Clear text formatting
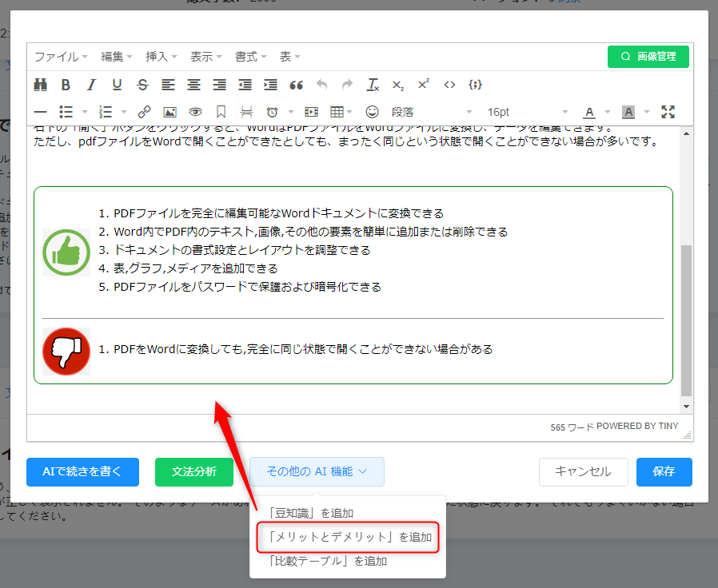The image size is (718, 588). click(x=373, y=85)
